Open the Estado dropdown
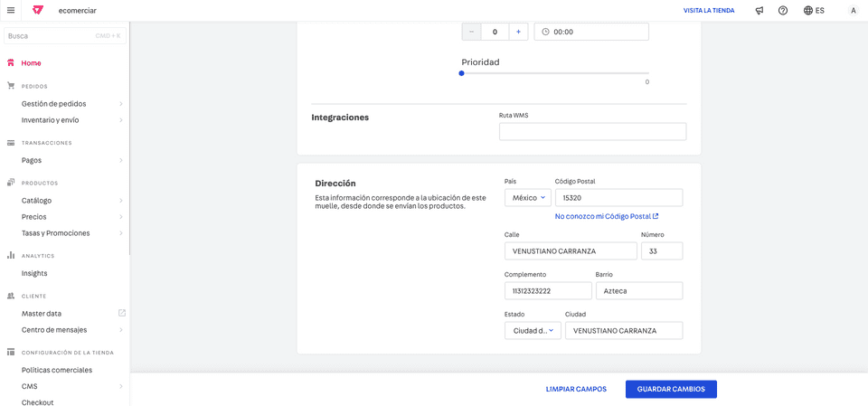Image resolution: width=868 pixels, height=406 pixels. tap(533, 330)
